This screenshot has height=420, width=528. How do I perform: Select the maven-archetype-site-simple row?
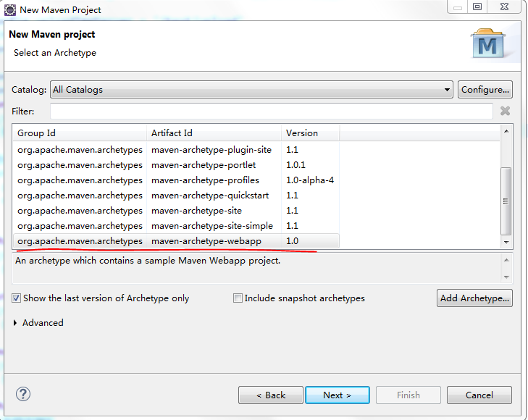tap(176, 226)
